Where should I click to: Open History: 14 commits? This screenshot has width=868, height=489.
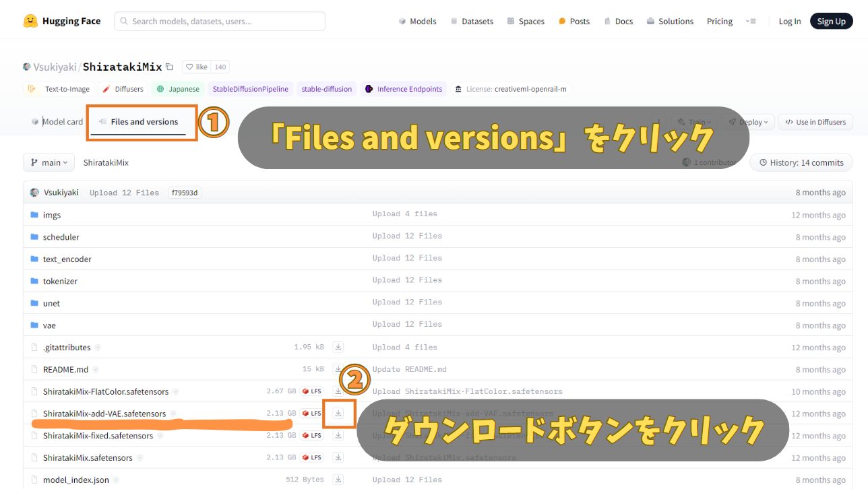(x=801, y=162)
